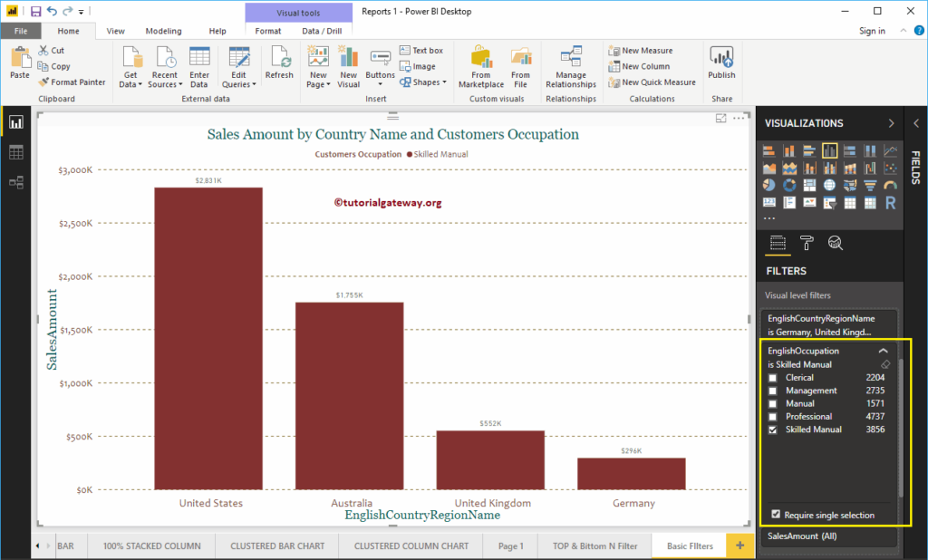This screenshot has height=560, width=928.
Task: Click the United States bar
Action: (x=208, y=339)
